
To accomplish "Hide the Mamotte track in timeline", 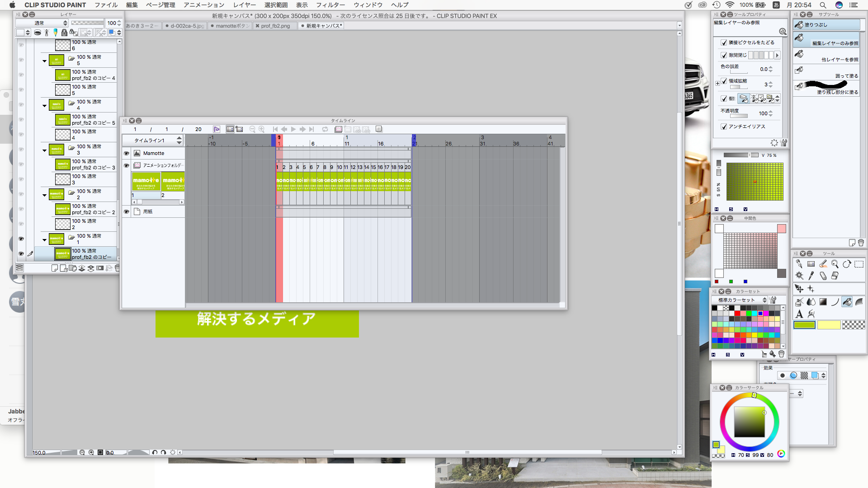I will pyautogui.click(x=127, y=153).
